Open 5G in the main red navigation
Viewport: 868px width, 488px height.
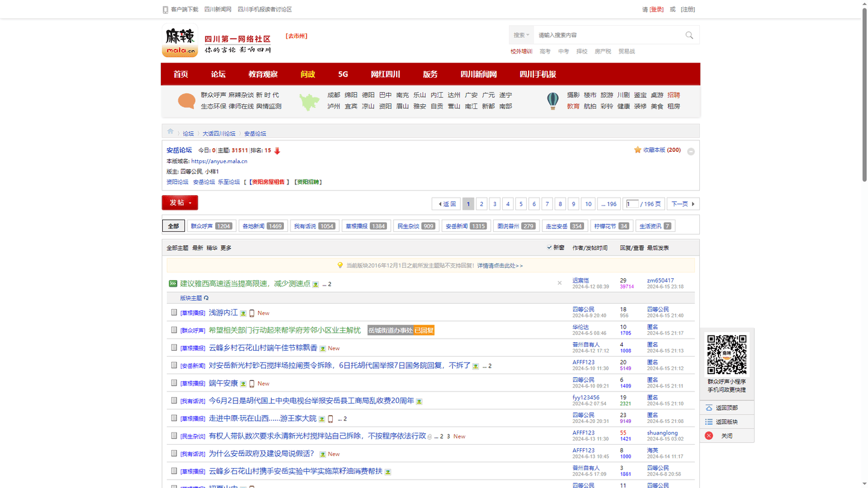coord(343,74)
